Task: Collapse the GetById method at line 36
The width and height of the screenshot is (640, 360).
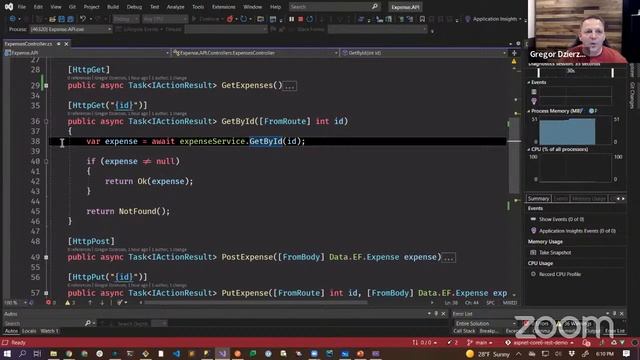Action: tap(46, 121)
